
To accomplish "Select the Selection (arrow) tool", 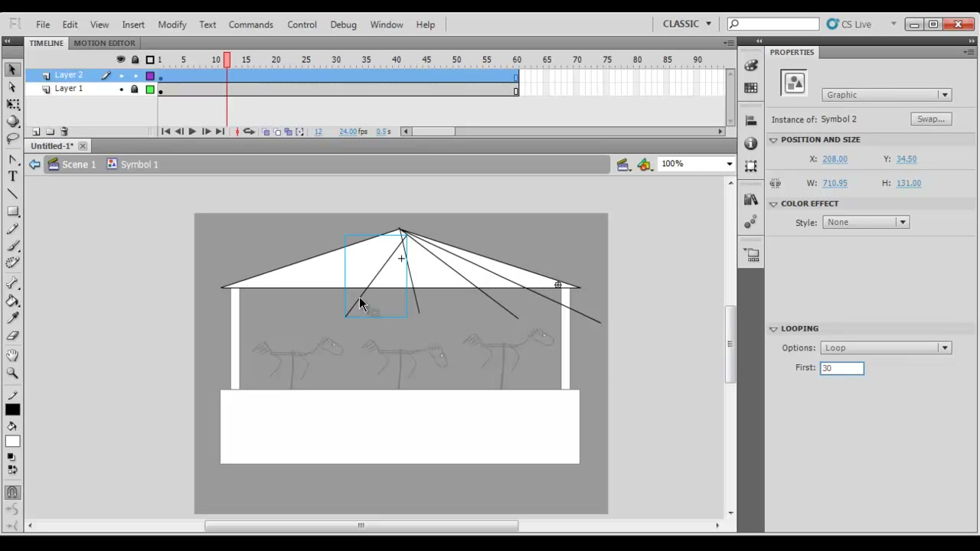I will click(x=12, y=70).
